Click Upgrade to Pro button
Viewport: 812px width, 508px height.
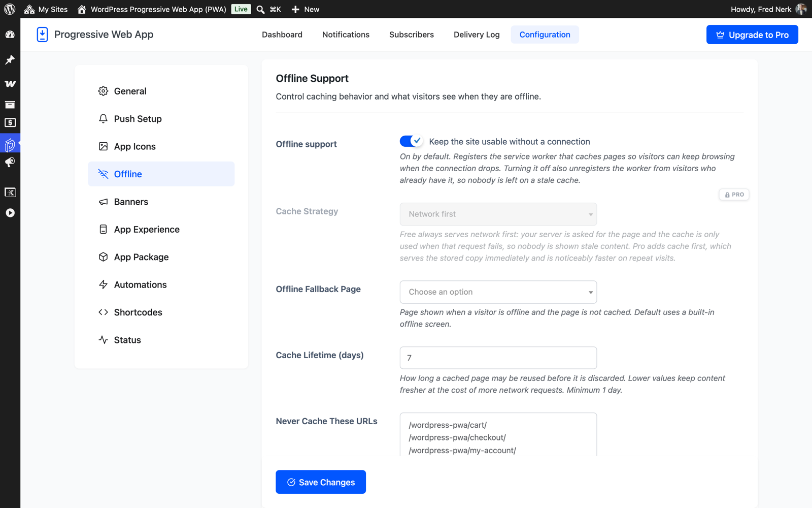(752, 35)
